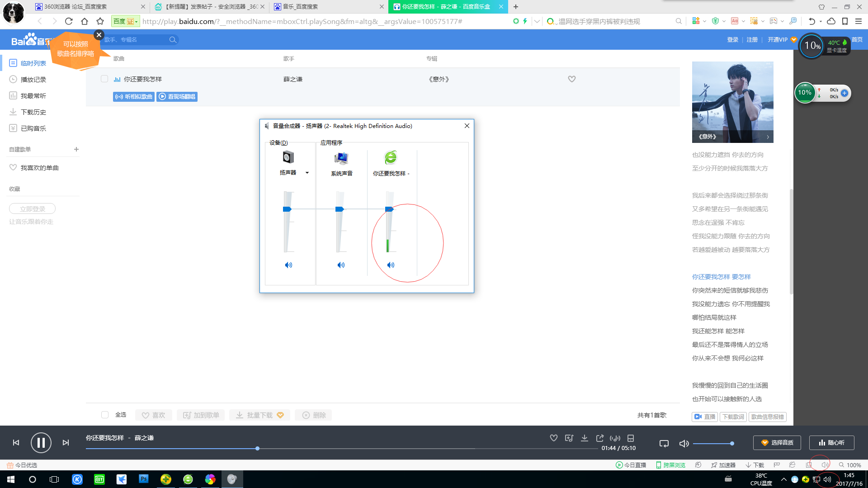868x488 pixels.
Task: Check the 全选 checkbox
Action: [x=105, y=415]
